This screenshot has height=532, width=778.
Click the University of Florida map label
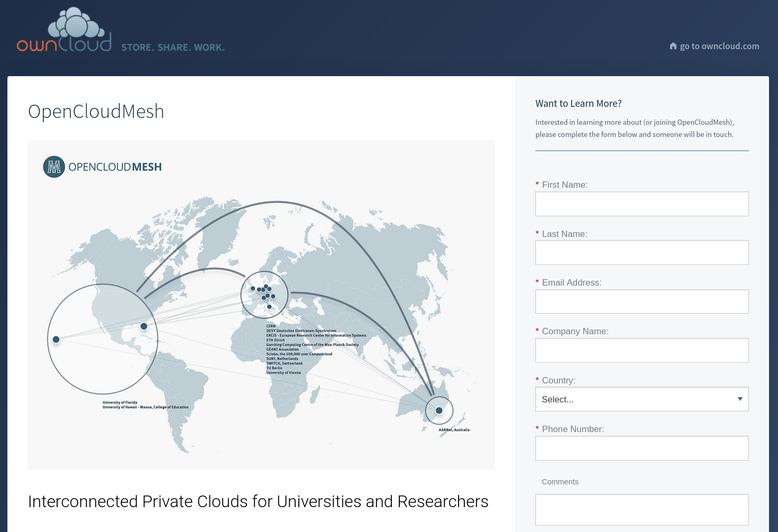click(x=120, y=402)
